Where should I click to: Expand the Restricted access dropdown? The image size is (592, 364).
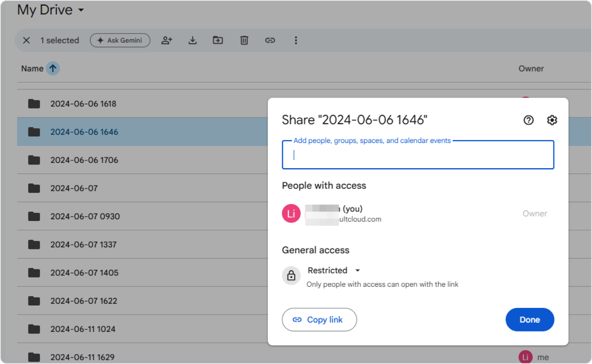[x=334, y=271]
